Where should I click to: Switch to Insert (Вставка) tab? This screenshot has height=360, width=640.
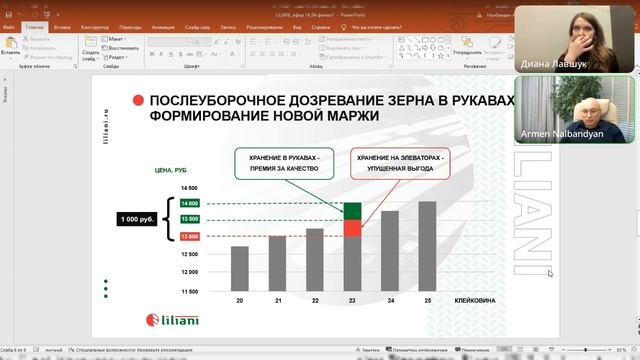[62, 27]
